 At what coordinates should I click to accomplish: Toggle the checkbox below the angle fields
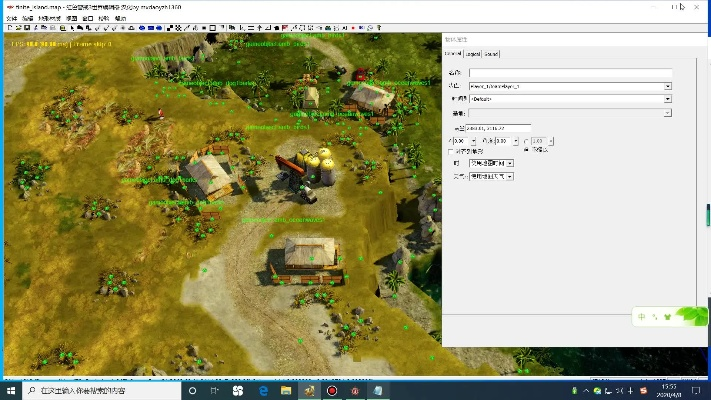click(451, 151)
